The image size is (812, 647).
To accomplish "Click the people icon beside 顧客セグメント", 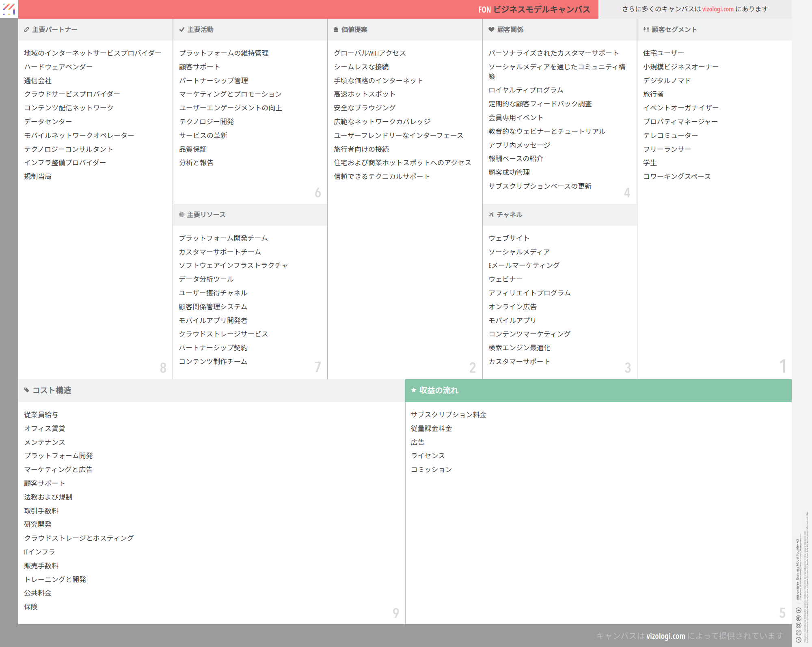I will (646, 30).
